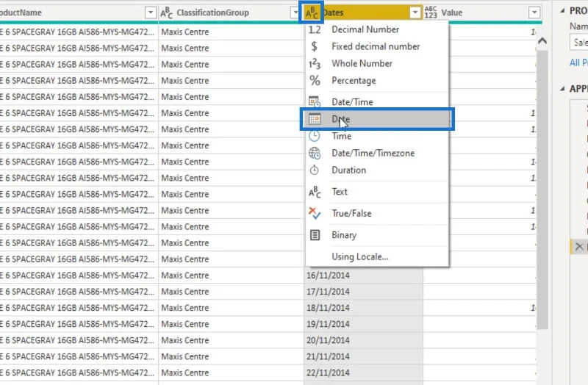This screenshot has width=588, height=385.
Task: Click the scroll up arrow of table
Action: tap(542, 40)
